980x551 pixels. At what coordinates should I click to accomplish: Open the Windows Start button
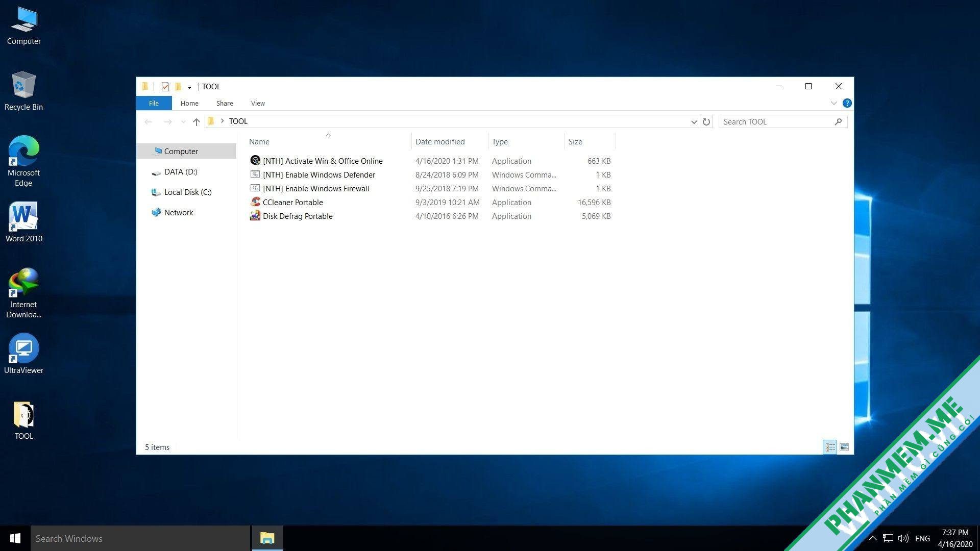click(15, 538)
